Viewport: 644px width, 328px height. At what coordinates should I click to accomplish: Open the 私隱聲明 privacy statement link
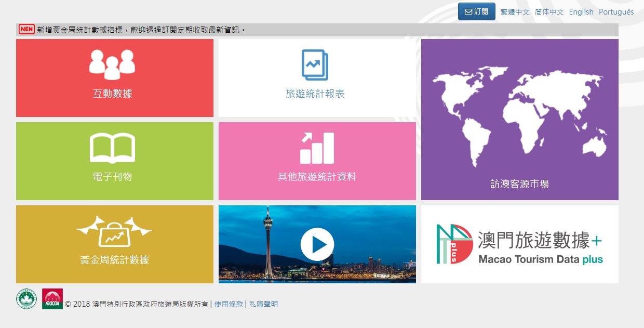[263, 304]
